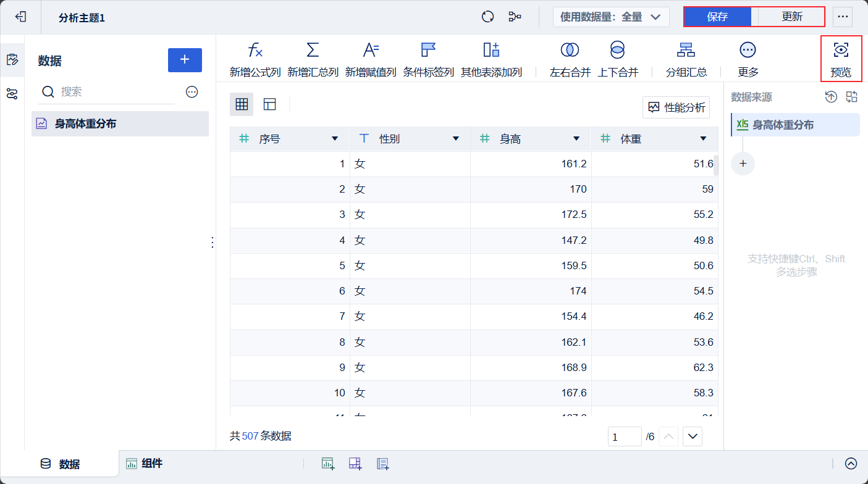Viewport: 868px width, 484px height.
Task: Open the 身高 column dropdown arrow
Action: 576,139
